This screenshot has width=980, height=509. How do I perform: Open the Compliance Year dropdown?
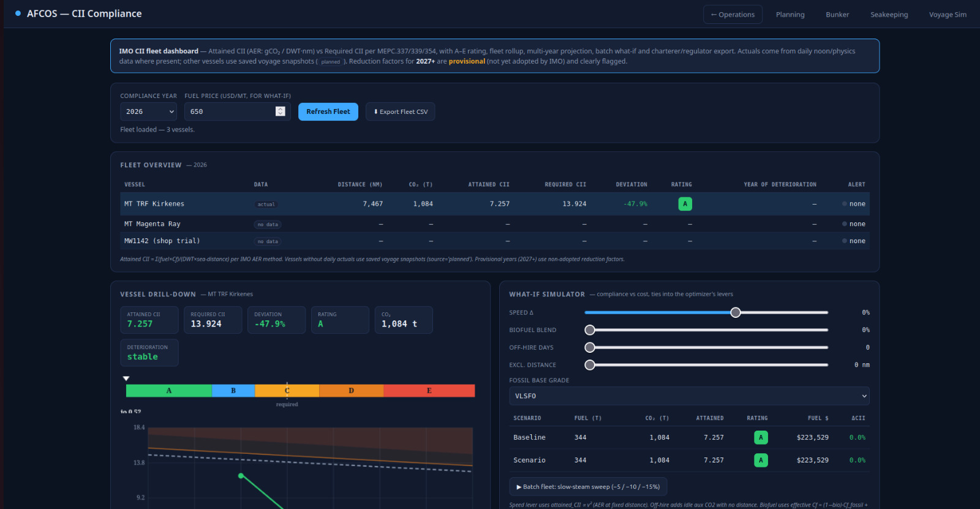(x=149, y=111)
